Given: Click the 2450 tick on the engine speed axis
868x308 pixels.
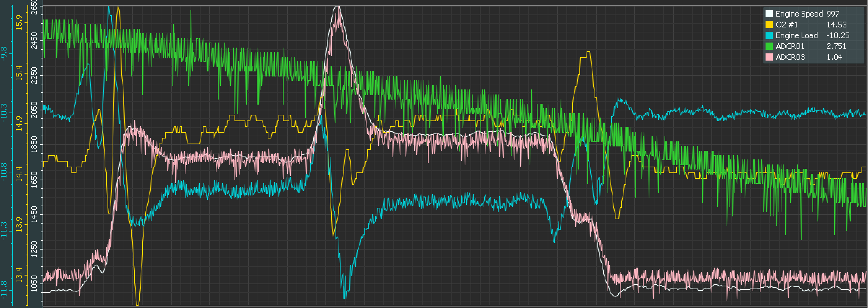Looking at the screenshot, I should (x=34, y=41).
